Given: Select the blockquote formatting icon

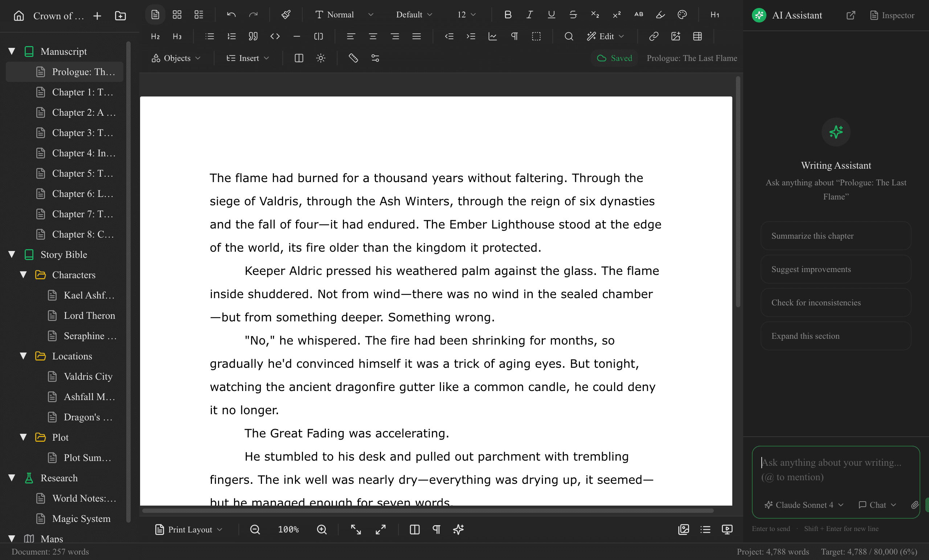Looking at the screenshot, I should (x=253, y=37).
